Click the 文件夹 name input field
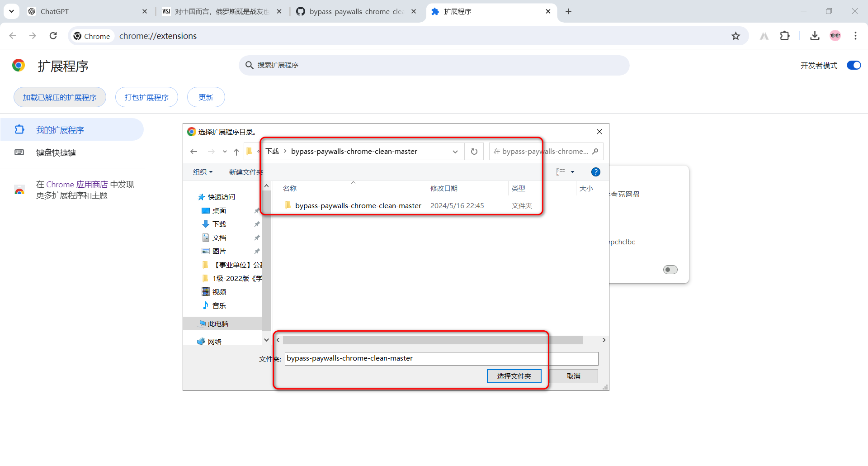 click(x=441, y=358)
